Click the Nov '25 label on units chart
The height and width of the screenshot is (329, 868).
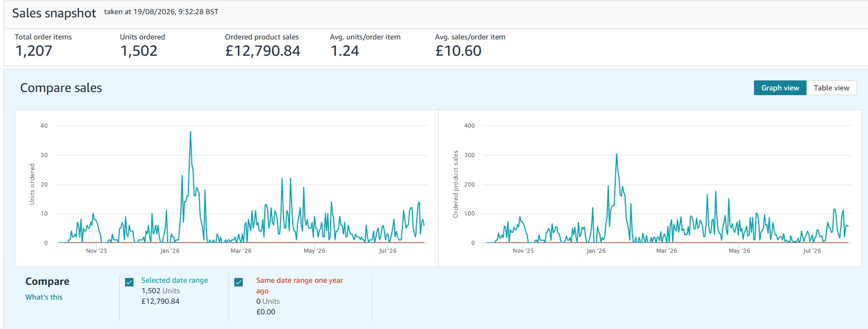(x=97, y=251)
